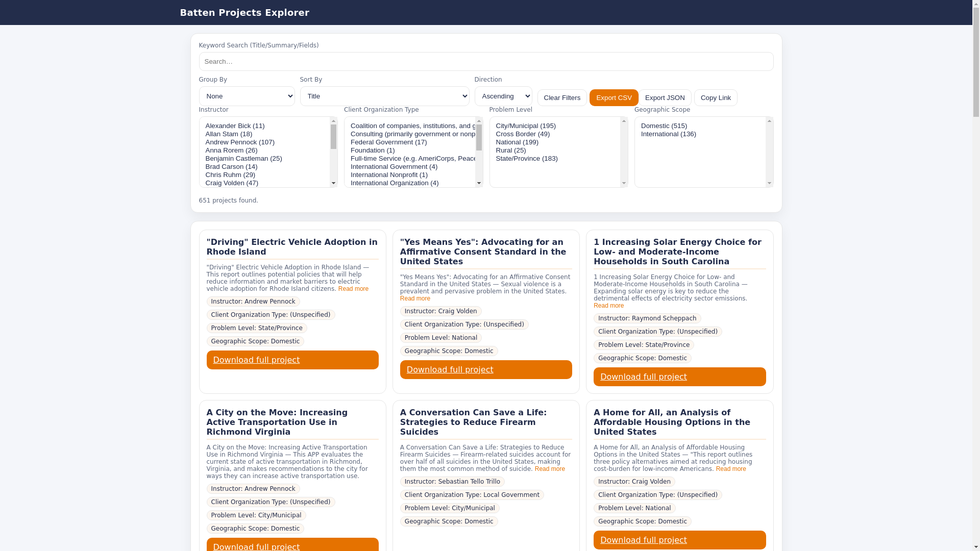Read more on Solar Energy Choice project
Screen dimensions: 980x551
(608, 306)
